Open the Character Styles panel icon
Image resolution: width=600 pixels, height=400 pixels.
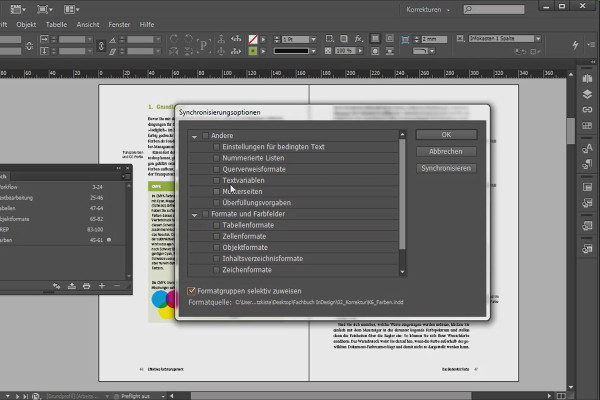587,149
